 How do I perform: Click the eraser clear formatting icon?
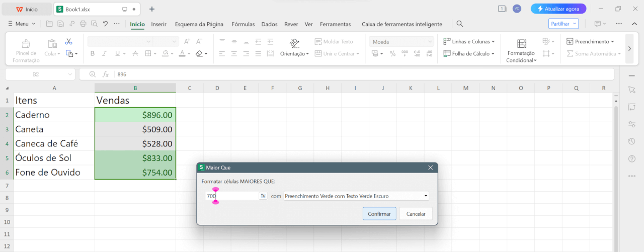click(x=199, y=53)
